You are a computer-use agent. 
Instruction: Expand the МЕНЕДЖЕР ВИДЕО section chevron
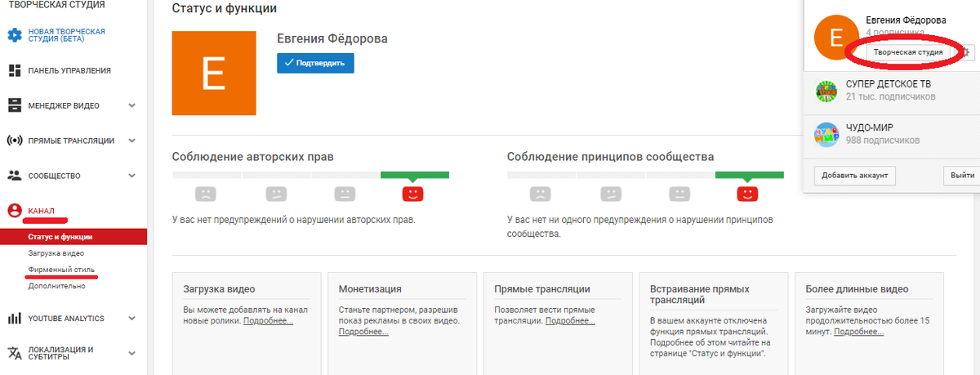click(x=132, y=105)
